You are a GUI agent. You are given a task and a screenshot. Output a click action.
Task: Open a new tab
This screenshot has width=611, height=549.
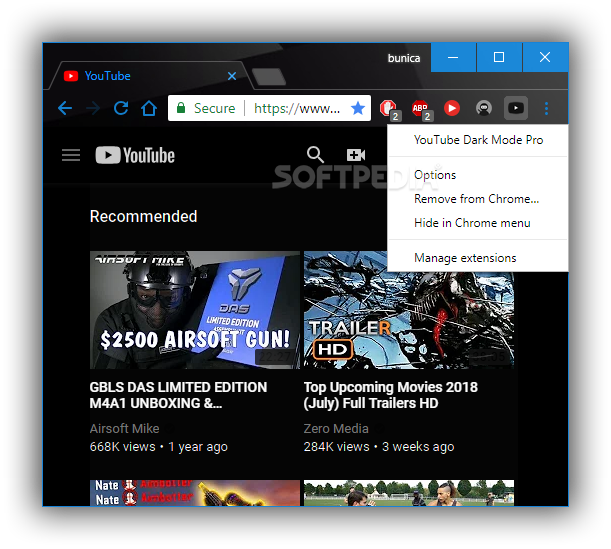269,76
